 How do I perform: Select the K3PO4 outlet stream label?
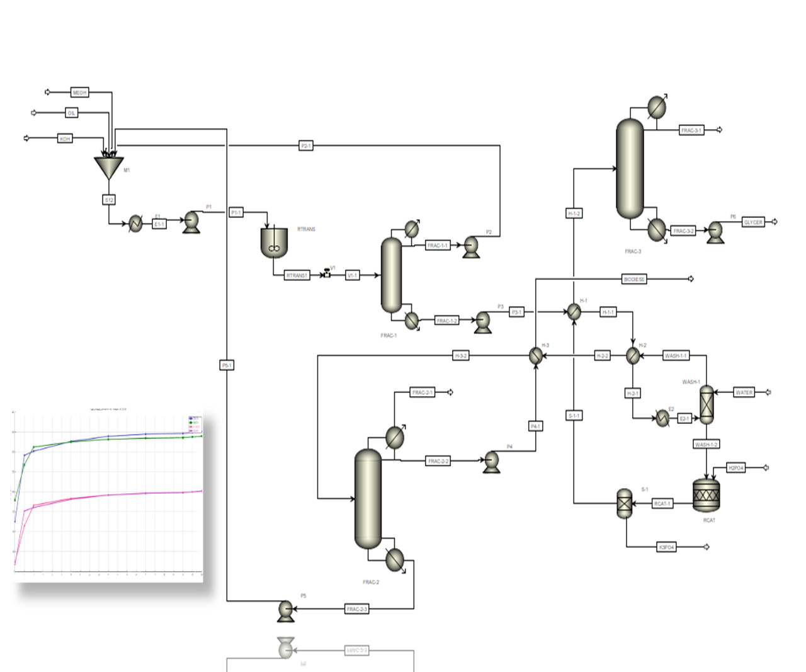click(x=666, y=547)
